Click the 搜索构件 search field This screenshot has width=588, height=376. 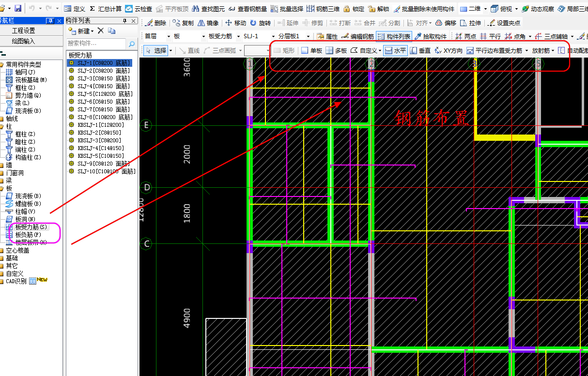tap(96, 44)
